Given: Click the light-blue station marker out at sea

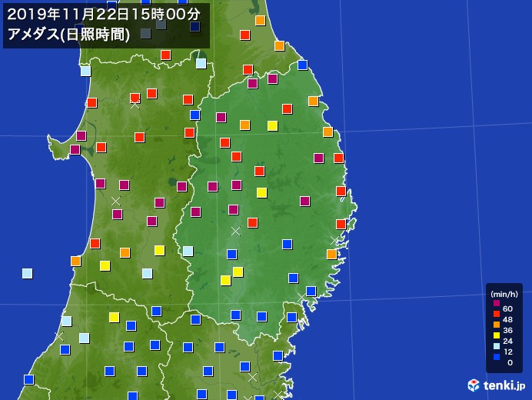Looking at the screenshot, I should pyautogui.click(x=27, y=273).
